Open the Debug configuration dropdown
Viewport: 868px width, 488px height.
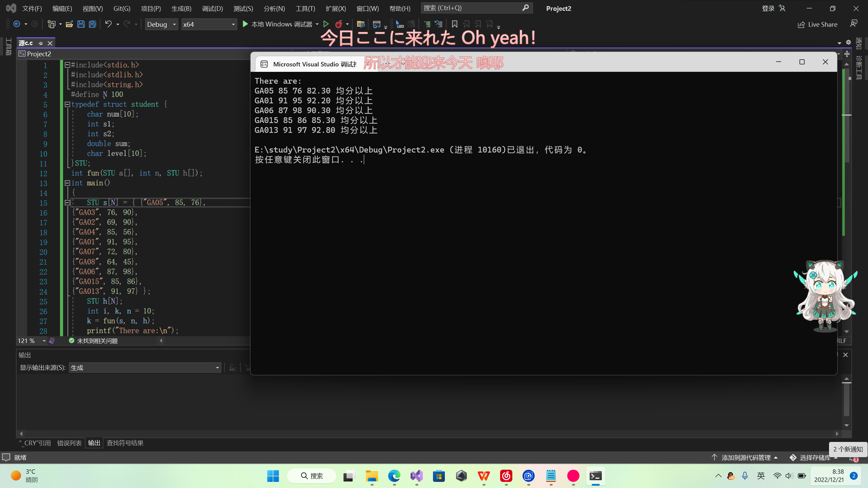tap(161, 24)
